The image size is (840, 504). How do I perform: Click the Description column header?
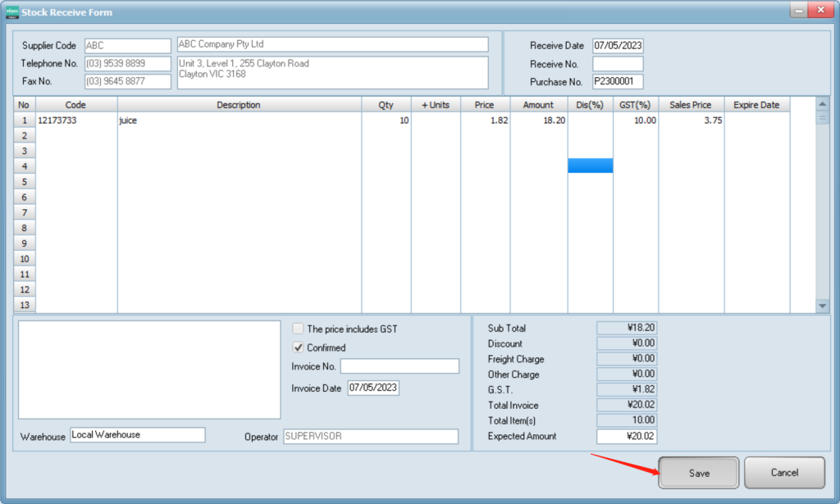[239, 105]
